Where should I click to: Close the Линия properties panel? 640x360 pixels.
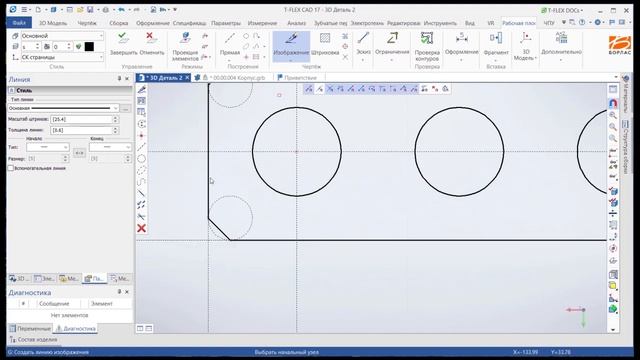(127, 78)
